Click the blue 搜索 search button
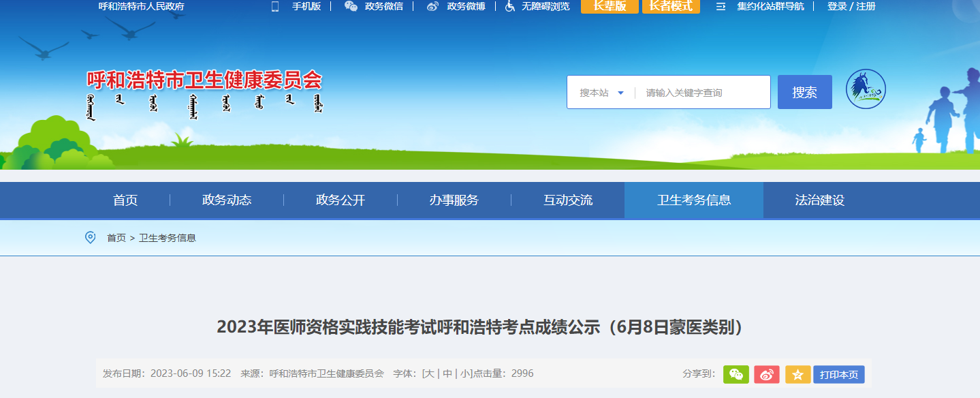The height and width of the screenshot is (398, 980). click(805, 92)
